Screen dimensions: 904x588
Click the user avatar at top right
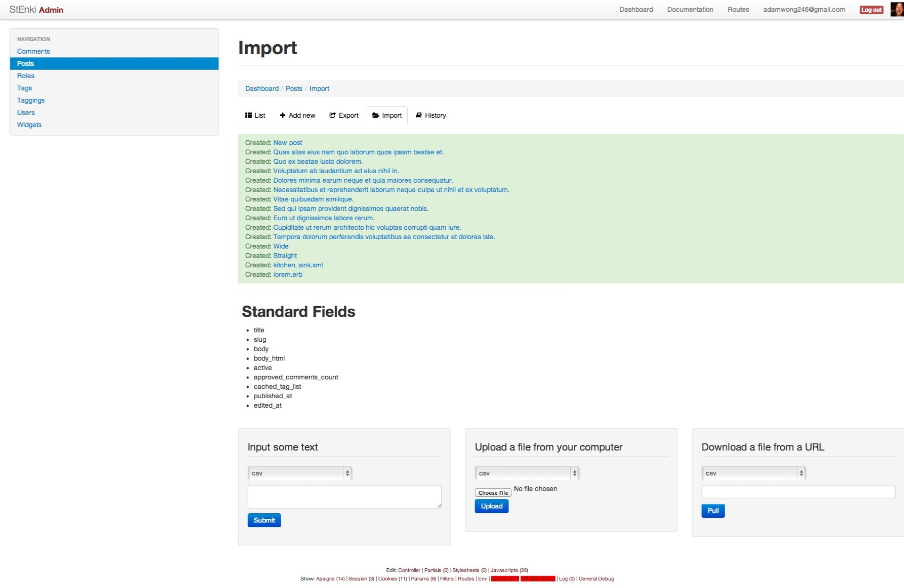[x=896, y=9]
